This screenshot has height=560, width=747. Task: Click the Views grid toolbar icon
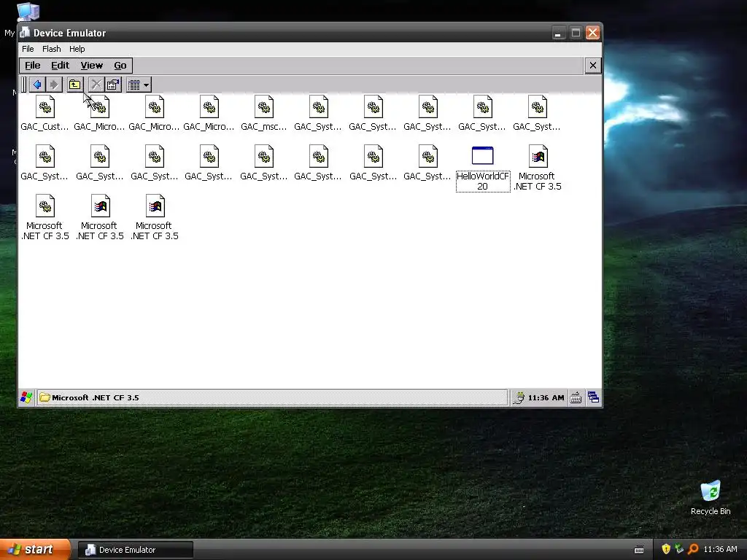pyautogui.click(x=134, y=85)
